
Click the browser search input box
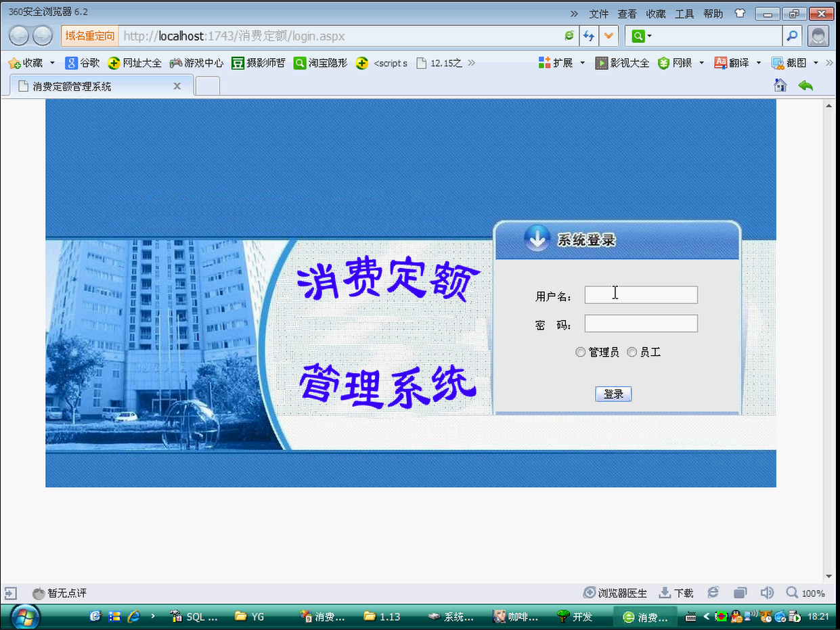click(x=717, y=36)
